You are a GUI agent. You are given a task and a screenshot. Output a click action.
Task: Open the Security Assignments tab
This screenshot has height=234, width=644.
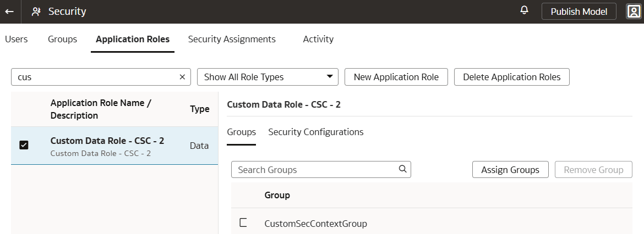click(232, 39)
